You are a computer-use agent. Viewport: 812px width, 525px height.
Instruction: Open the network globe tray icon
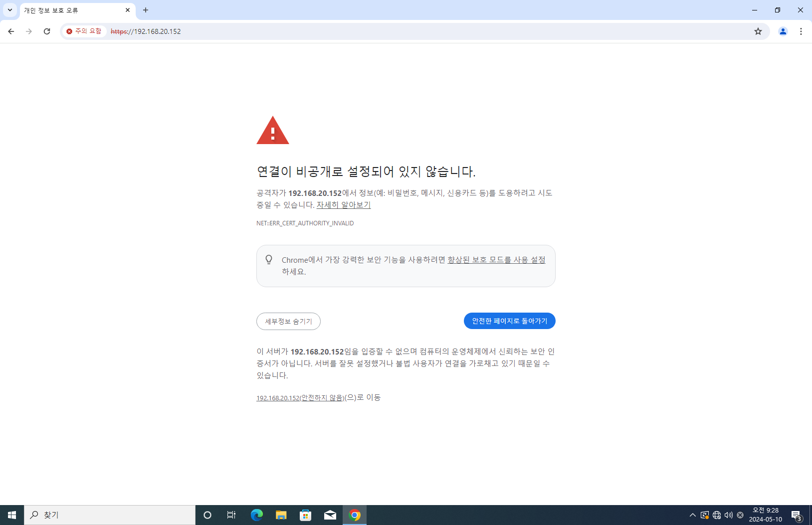(x=717, y=515)
